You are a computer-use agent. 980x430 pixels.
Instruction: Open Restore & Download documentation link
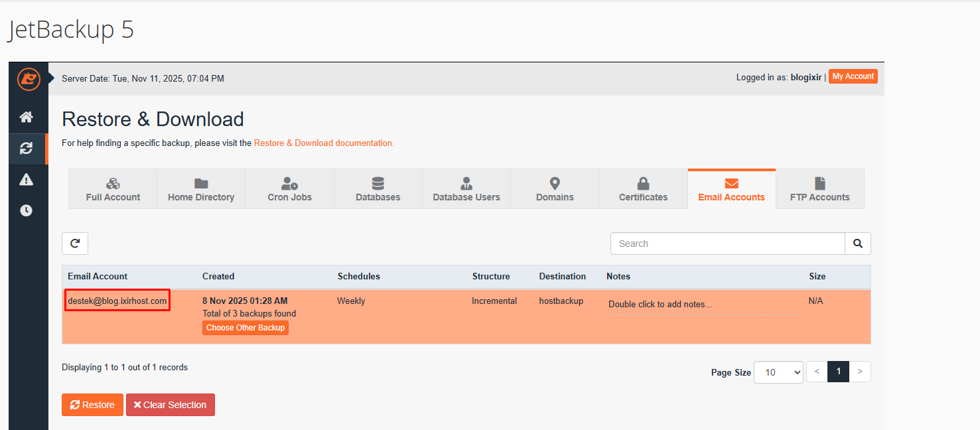click(x=324, y=143)
